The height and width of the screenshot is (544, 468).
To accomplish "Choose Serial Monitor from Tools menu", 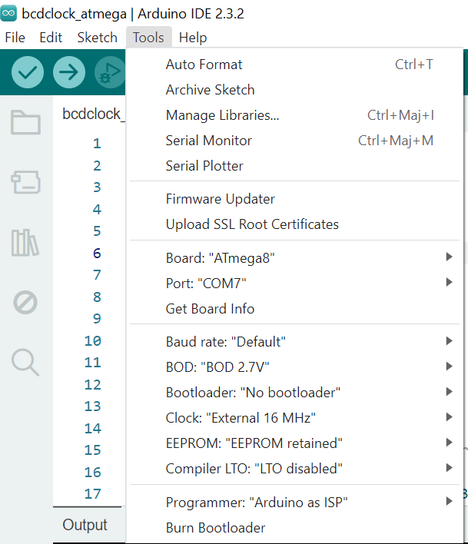I will 295,141.
